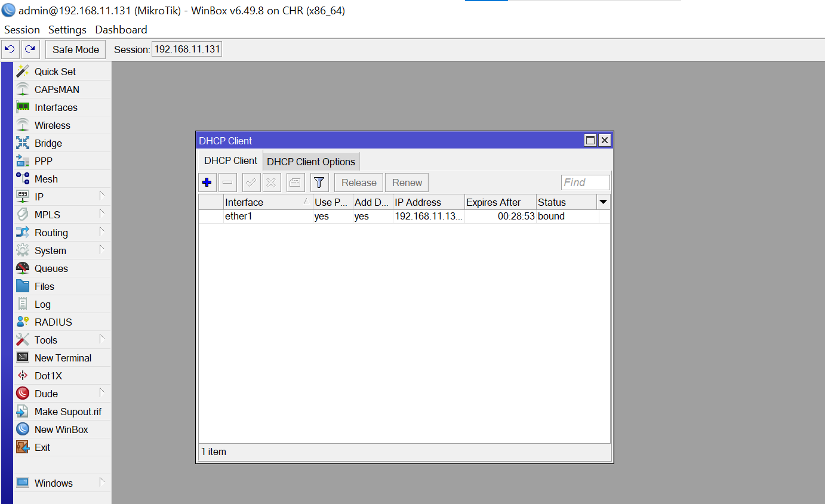Toggle Safe Mode
The height and width of the screenshot is (504, 825).
coord(76,50)
